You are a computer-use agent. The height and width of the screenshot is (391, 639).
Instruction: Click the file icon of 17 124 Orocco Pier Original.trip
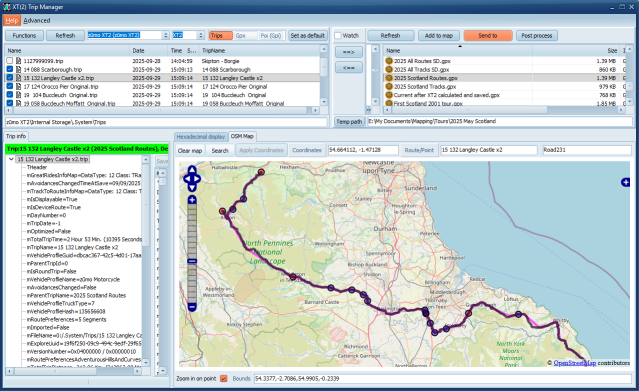(x=18, y=86)
